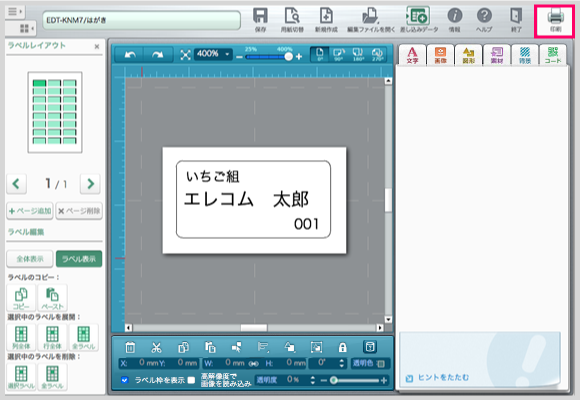The height and width of the screenshot is (400, 580).
Task: Click the zoom slider handle
Action: click(288, 57)
